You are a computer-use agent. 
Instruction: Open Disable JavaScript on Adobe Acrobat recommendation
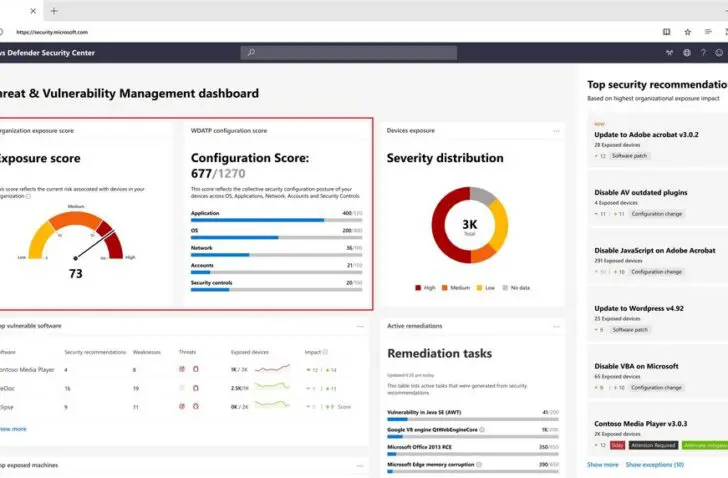[x=655, y=251]
